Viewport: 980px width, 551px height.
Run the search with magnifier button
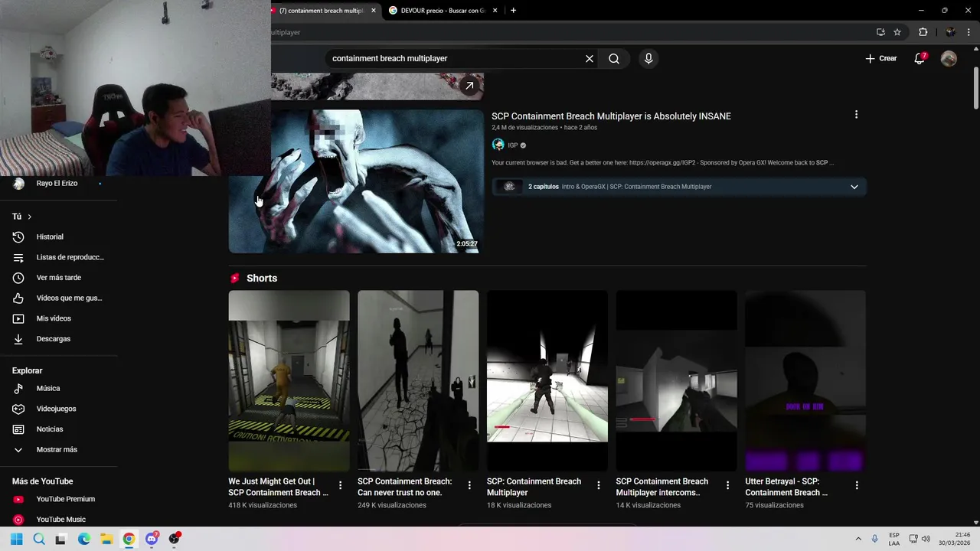click(x=614, y=59)
